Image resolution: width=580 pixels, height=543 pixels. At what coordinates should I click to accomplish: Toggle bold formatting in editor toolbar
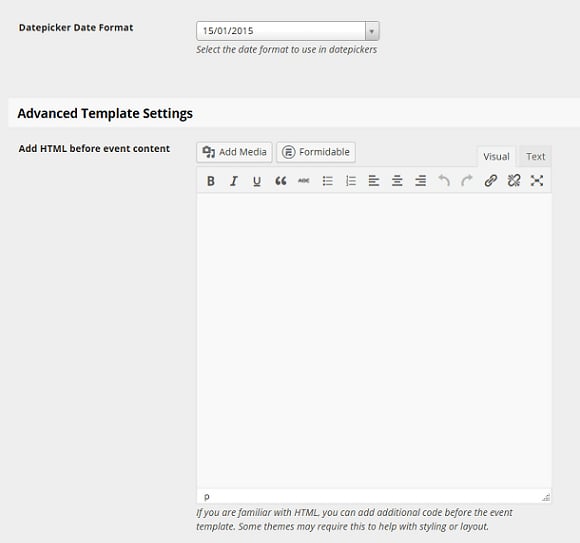(211, 181)
